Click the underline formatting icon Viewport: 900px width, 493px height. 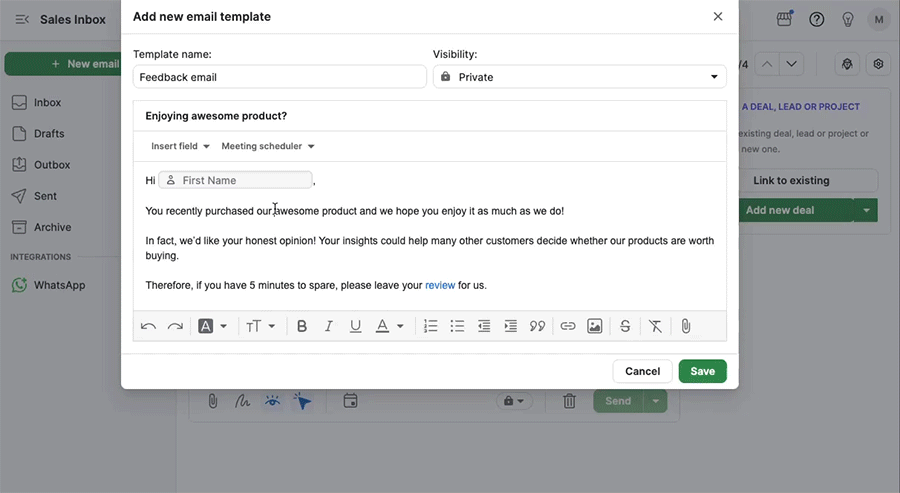point(355,326)
